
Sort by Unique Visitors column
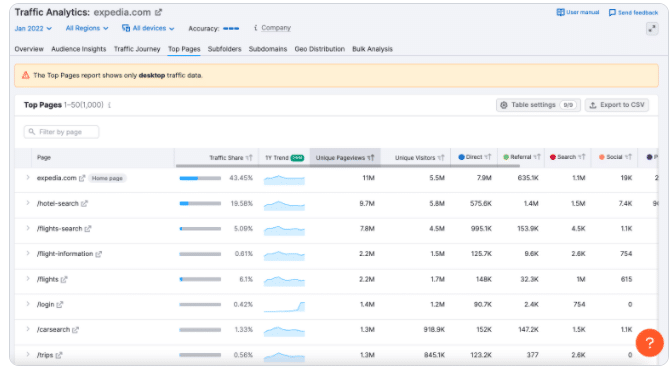pos(419,158)
